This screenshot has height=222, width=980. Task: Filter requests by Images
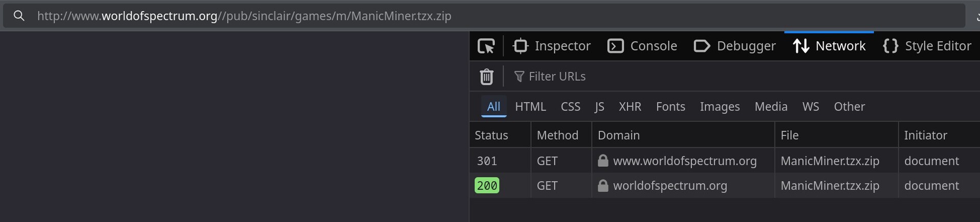(720, 106)
